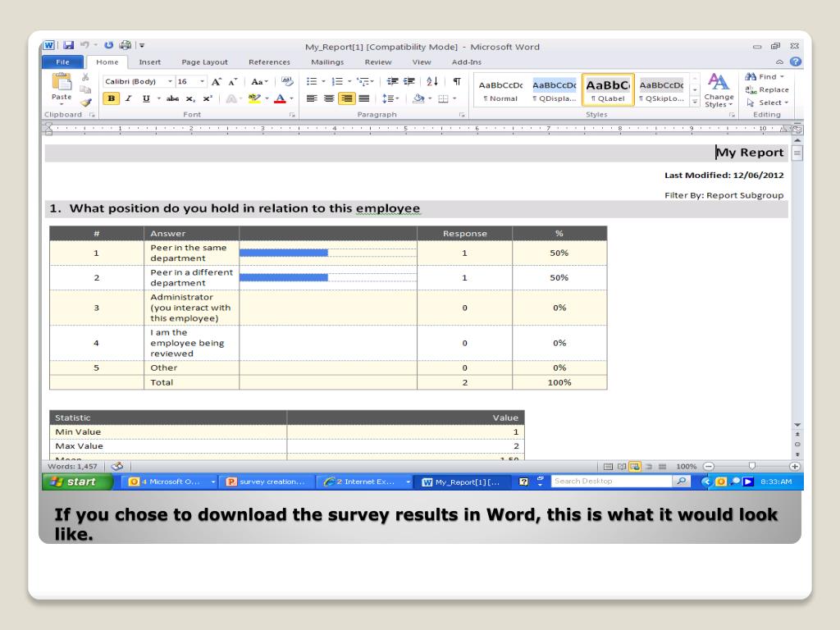Image resolution: width=840 pixels, height=630 pixels.
Task: Select the Format Painter brush
Action: point(85,102)
